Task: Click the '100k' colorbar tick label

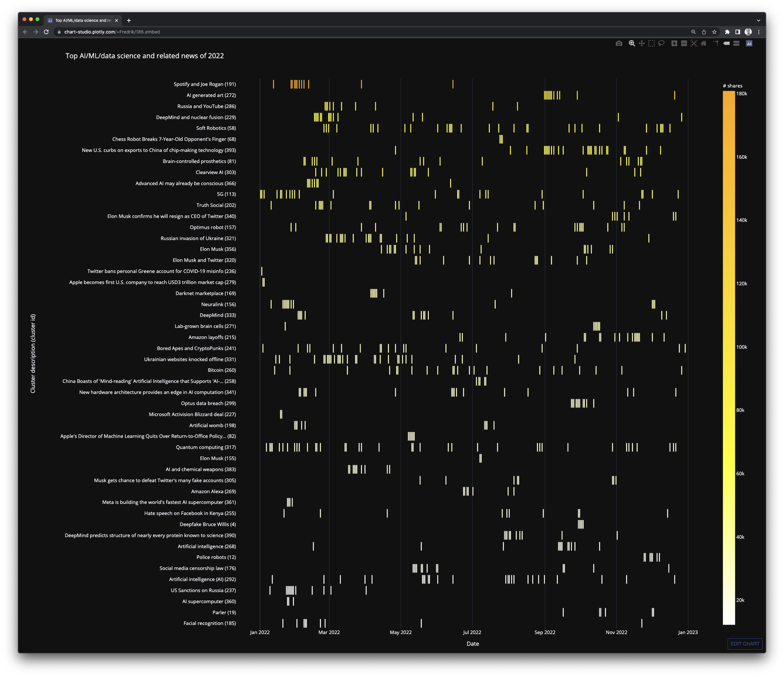Action: click(742, 347)
